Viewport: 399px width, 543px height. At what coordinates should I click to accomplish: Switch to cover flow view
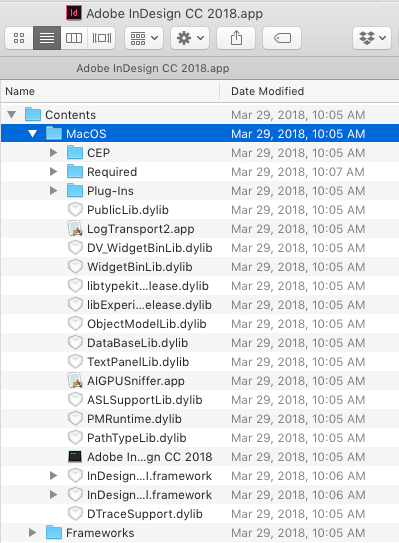101,38
